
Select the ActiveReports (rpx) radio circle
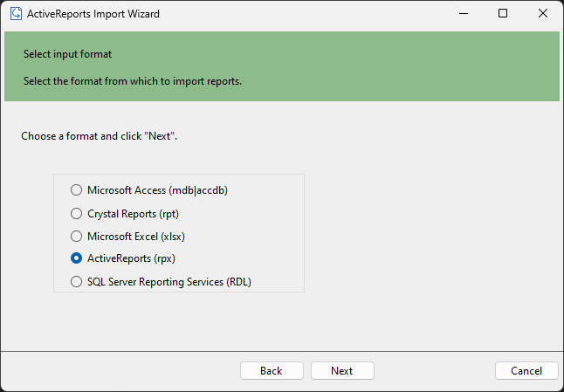(x=76, y=258)
